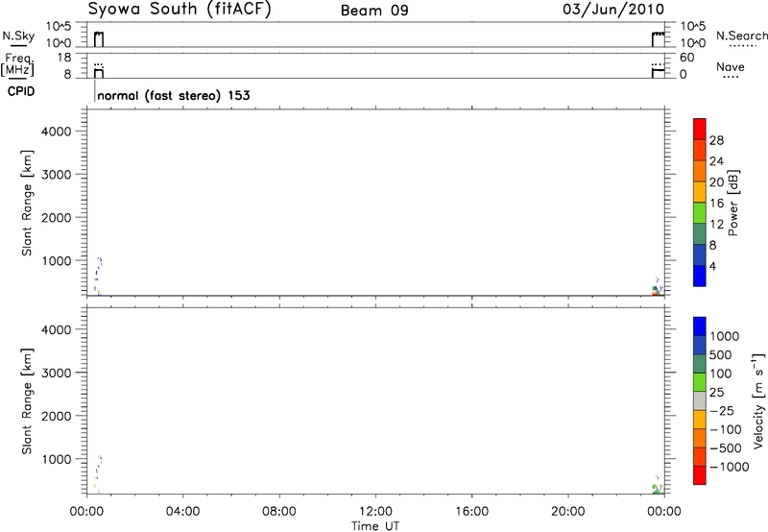Click the bright blue bottom swatch of Power colorbar
This screenshot has width=768, height=532.
pos(700,276)
